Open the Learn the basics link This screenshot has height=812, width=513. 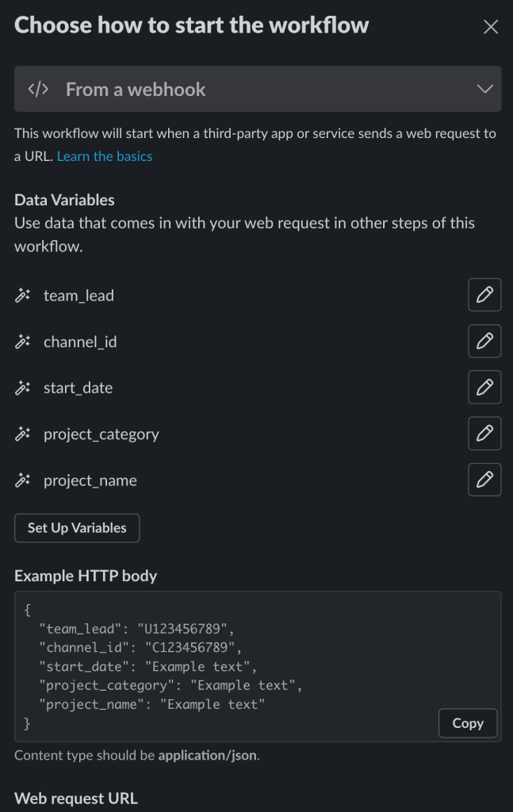(x=104, y=155)
